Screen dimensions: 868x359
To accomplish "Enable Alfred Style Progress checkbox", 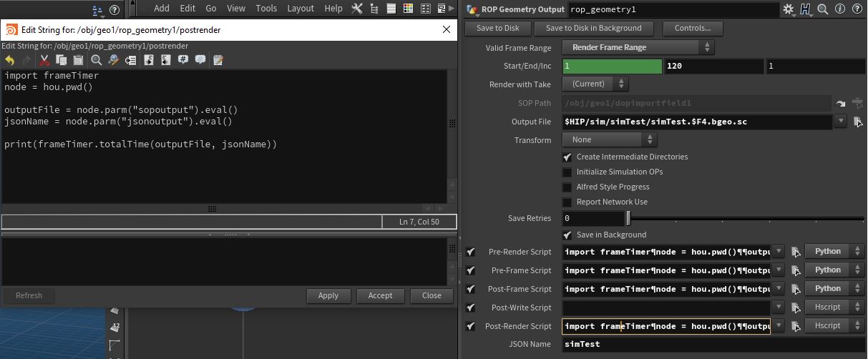I will point(567,187).
